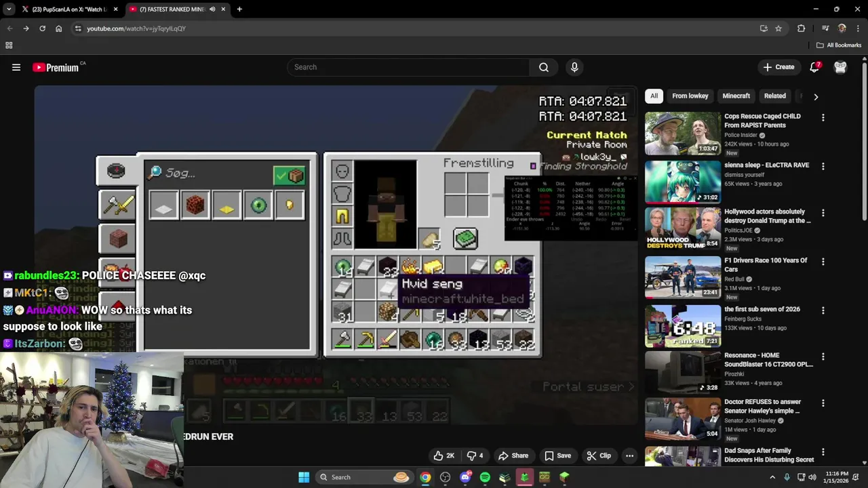
Task: Bookmark this page with star icon
Action: click(x=778, y=28)
